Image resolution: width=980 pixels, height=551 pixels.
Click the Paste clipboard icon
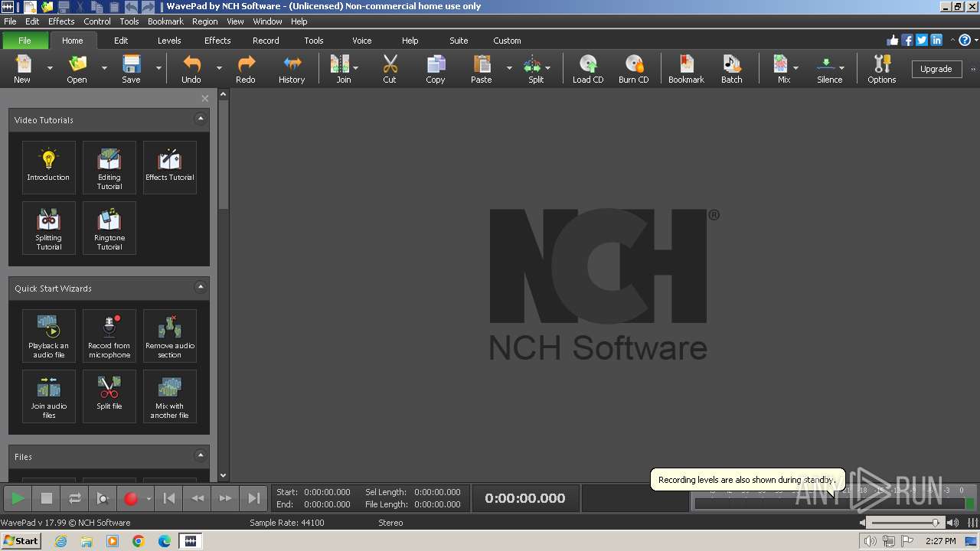482,68
